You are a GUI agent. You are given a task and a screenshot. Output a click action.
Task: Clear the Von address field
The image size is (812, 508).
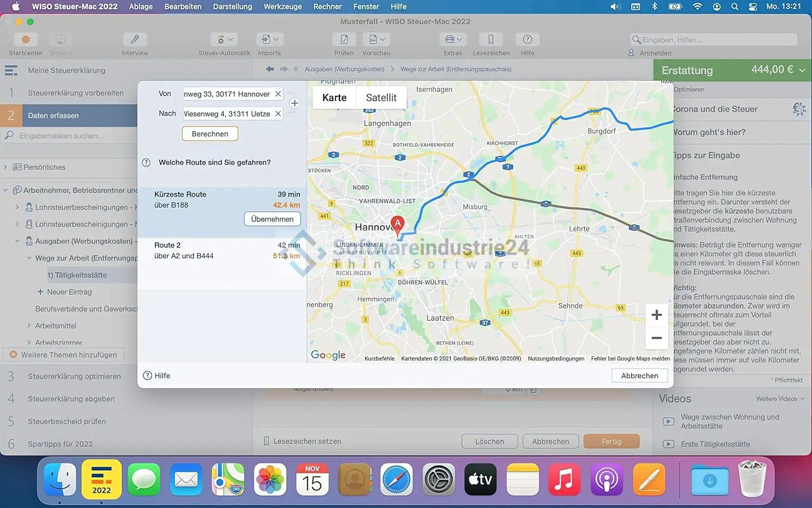point(278,94)
